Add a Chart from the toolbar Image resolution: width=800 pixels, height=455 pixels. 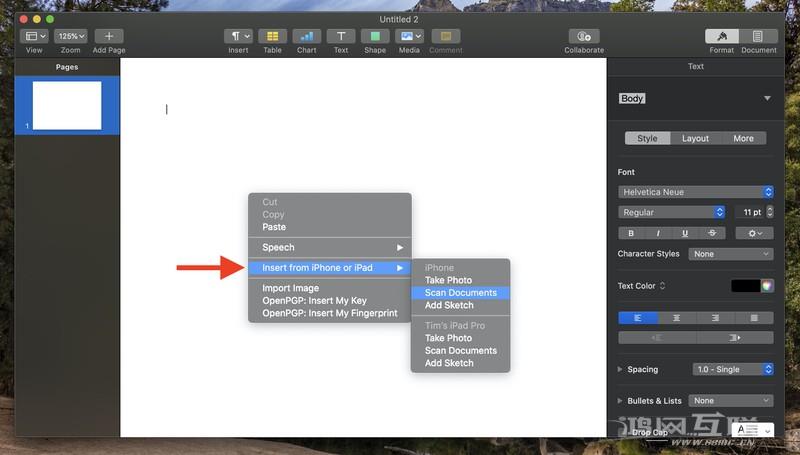(307, 36)
